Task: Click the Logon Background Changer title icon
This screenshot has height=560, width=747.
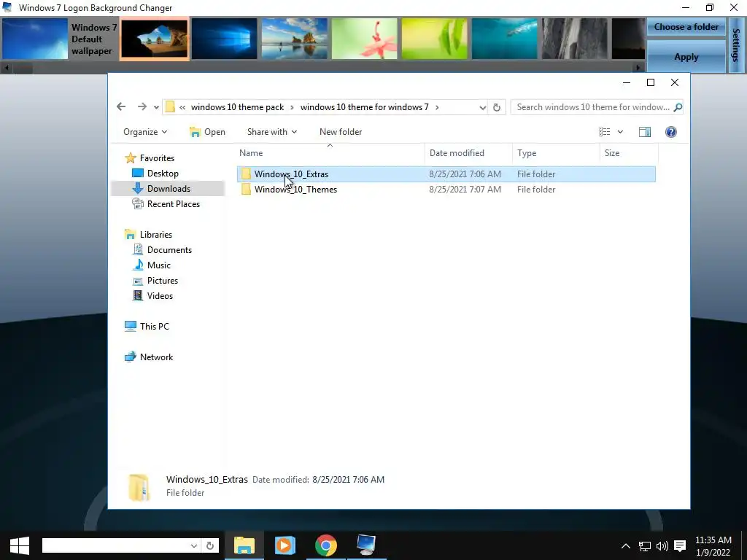Action: pyautogui.click(x=7, y=7)
